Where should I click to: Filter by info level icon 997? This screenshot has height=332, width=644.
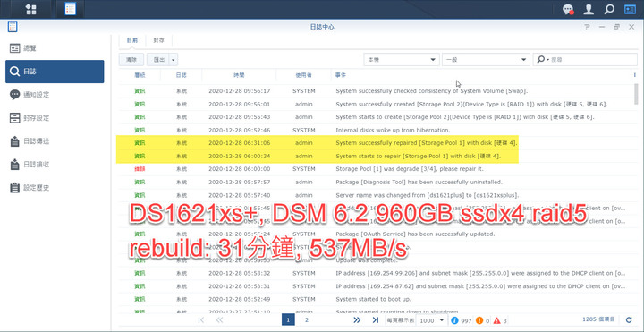[454, 320]
